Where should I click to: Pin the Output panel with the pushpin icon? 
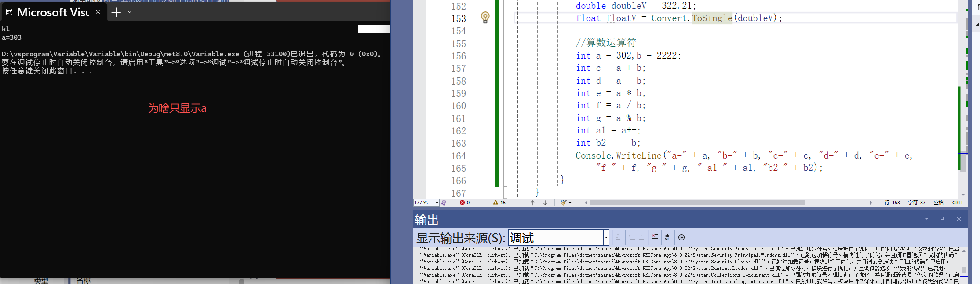943,219
